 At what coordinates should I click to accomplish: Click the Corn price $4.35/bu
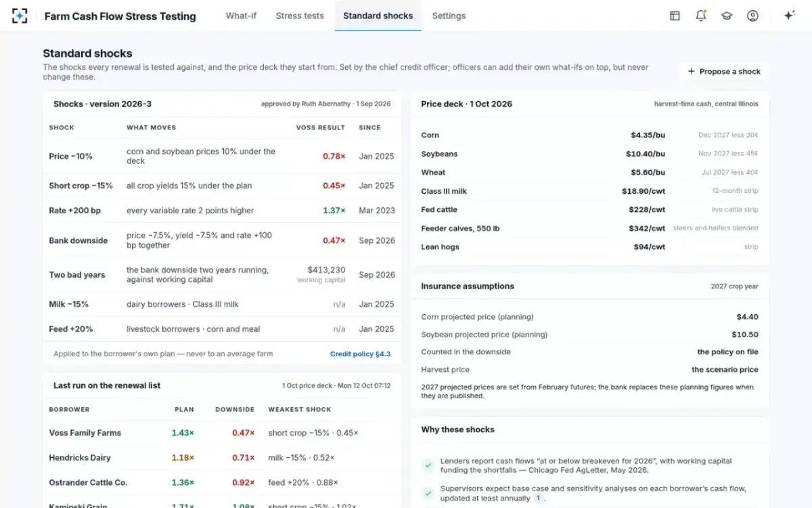pos(648,135)
